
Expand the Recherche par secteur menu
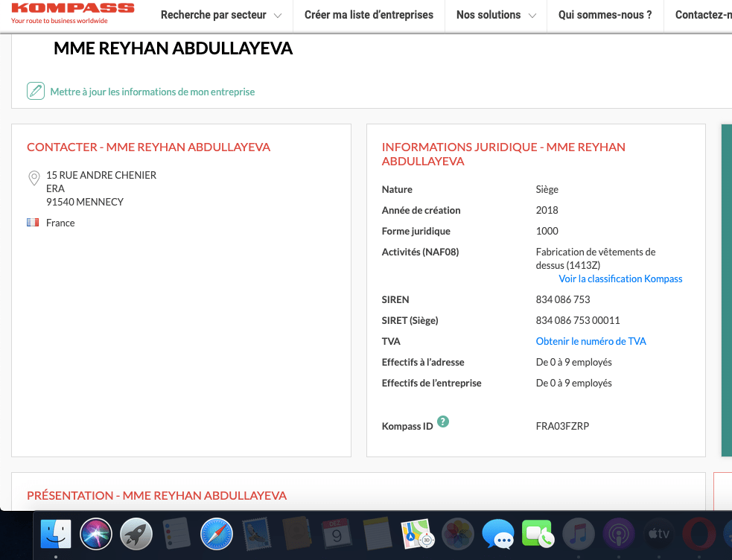pyautogui.click(x=221, y=15)
